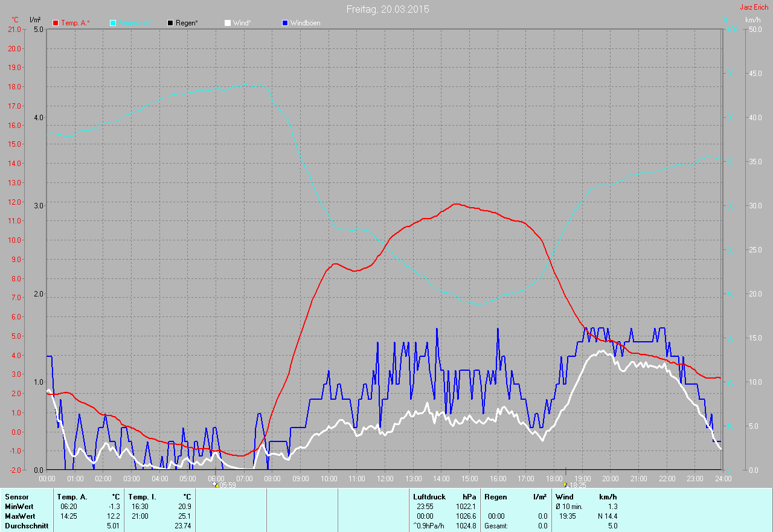Click the '06:00' label on the time axis
This screenshot has height=532, width=773.
click(216, 478)
